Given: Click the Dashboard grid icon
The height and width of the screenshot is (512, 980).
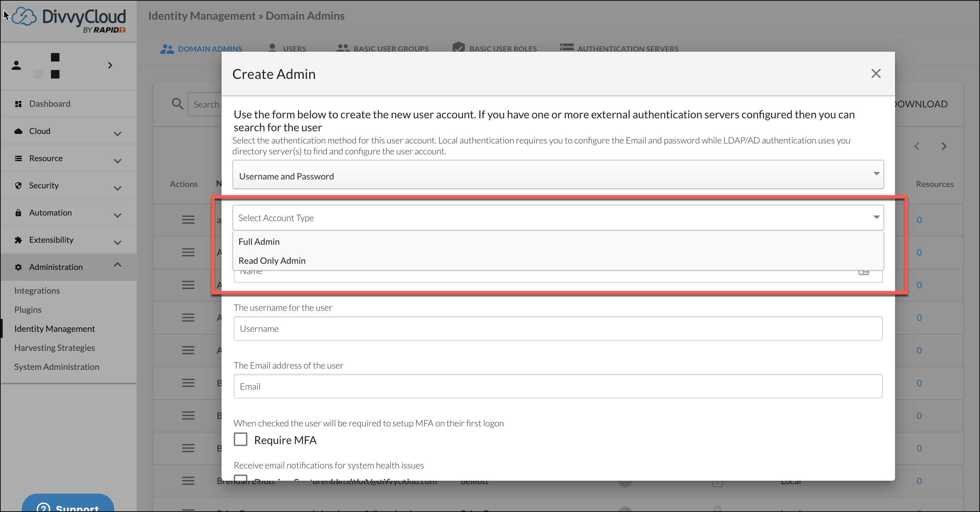Looking at the screenshot, I should tap(18, 104).
